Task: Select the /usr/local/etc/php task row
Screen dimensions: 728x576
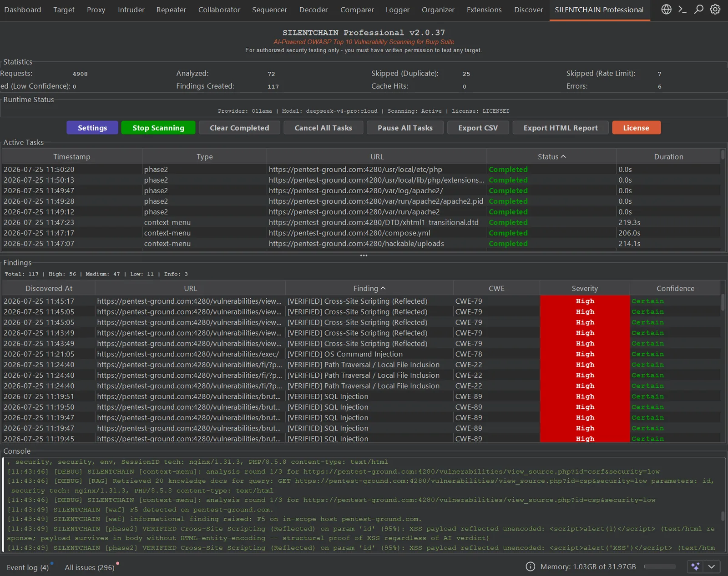Action: [361, 169]
